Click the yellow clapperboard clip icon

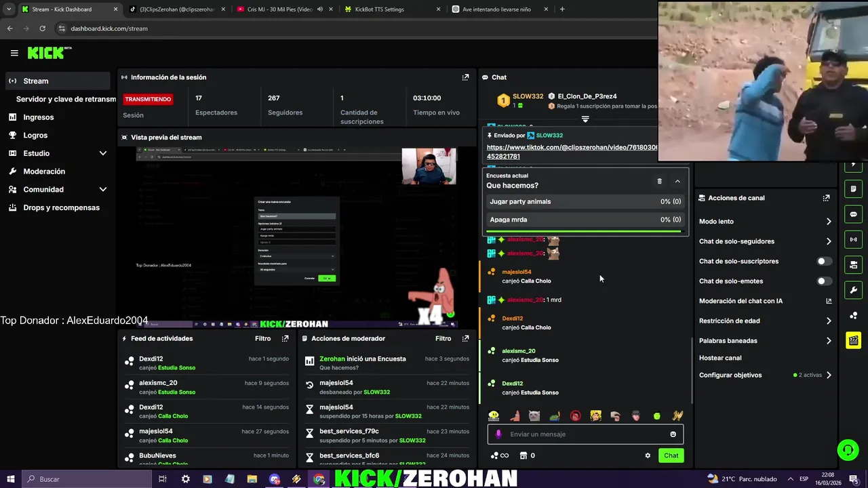click(x=853, y=340)
